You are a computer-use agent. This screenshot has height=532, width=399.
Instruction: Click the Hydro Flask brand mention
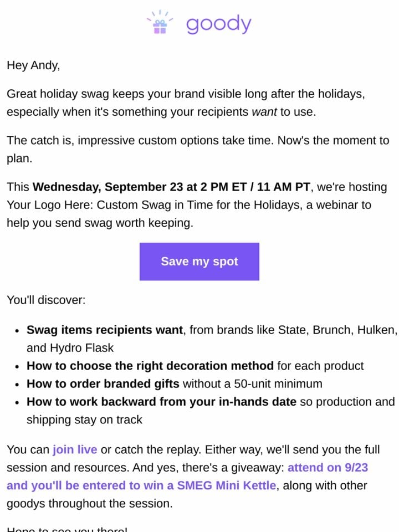[82, 348]
